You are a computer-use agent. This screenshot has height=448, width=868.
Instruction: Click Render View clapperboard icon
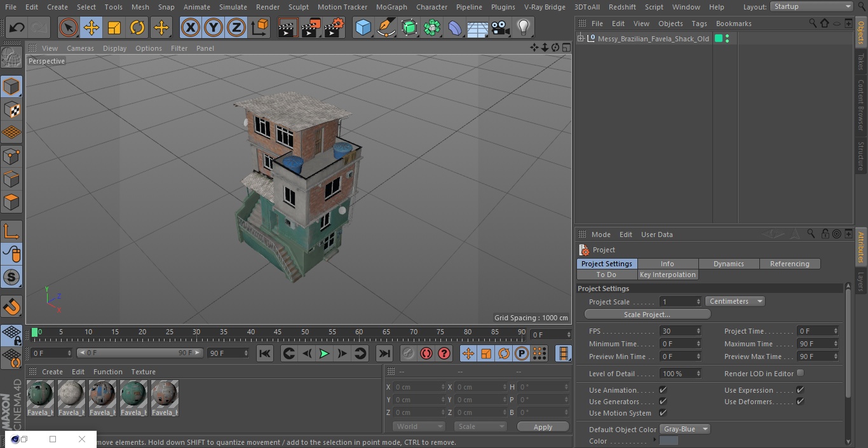pyautogui.click(x=288, y=27)
